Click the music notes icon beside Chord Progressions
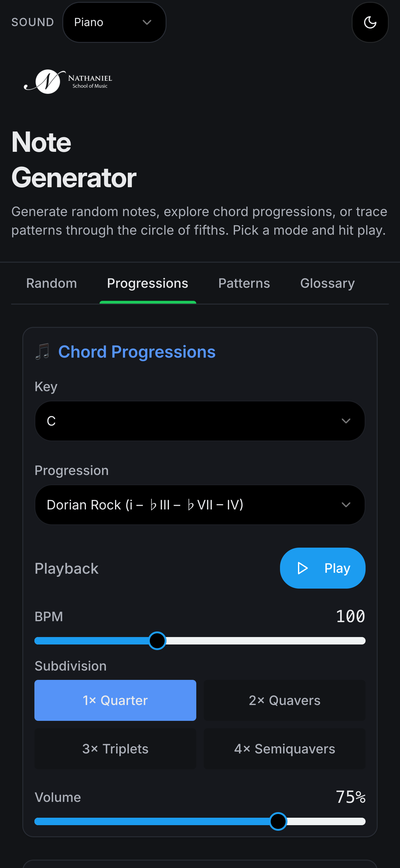This screenshot has width=400, height=868. point(43,352)
